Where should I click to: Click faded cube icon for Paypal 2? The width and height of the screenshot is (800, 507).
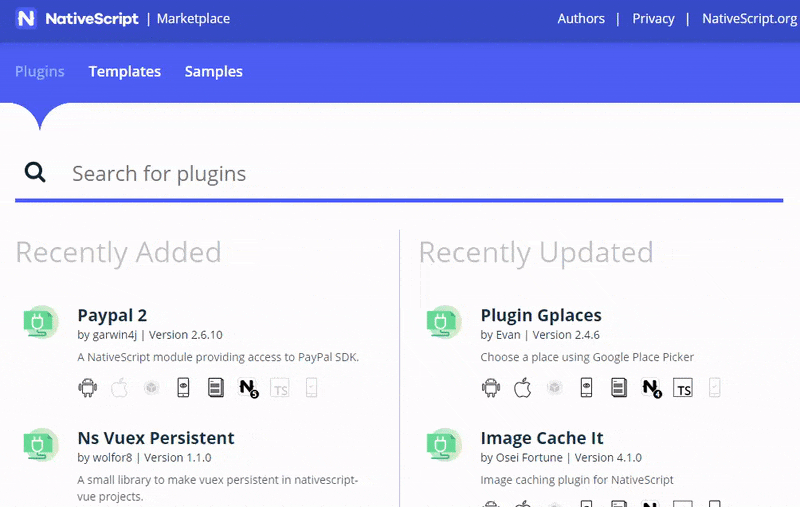(151, 388)
